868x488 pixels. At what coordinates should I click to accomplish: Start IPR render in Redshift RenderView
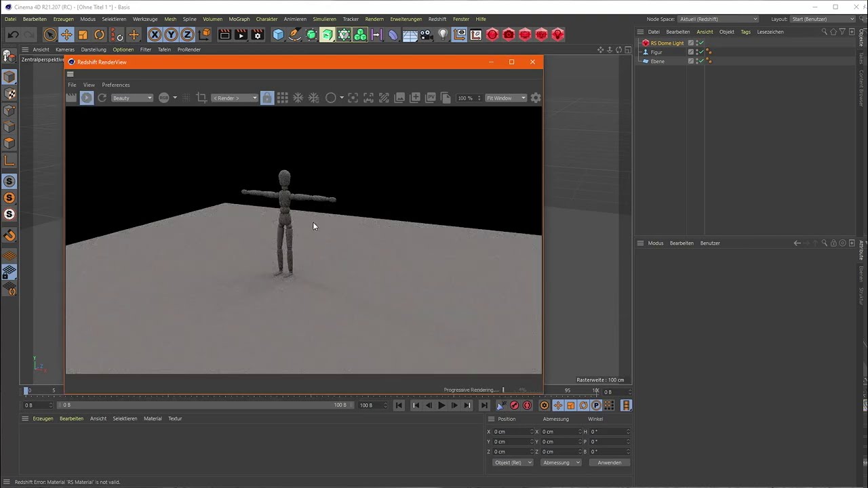coord(87,98)
